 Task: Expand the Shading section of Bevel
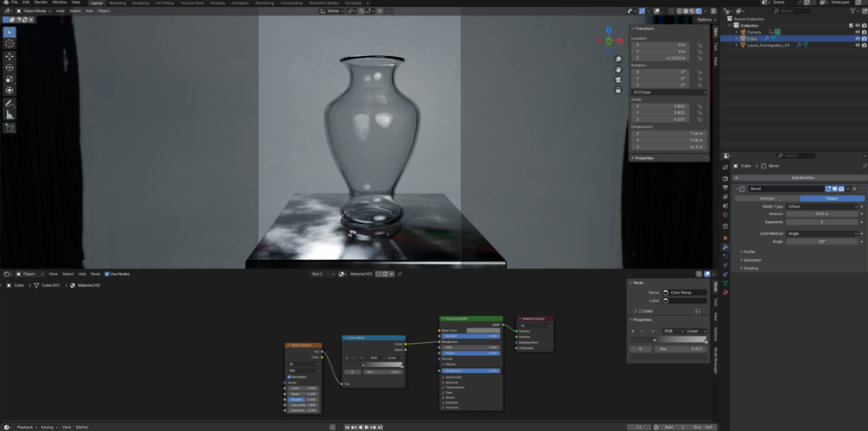750,269
